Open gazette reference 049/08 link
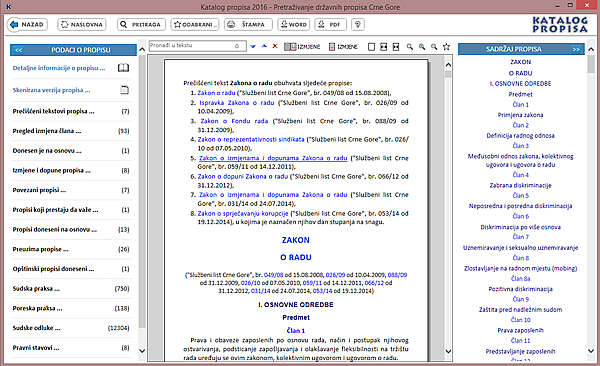 (274, 275)
